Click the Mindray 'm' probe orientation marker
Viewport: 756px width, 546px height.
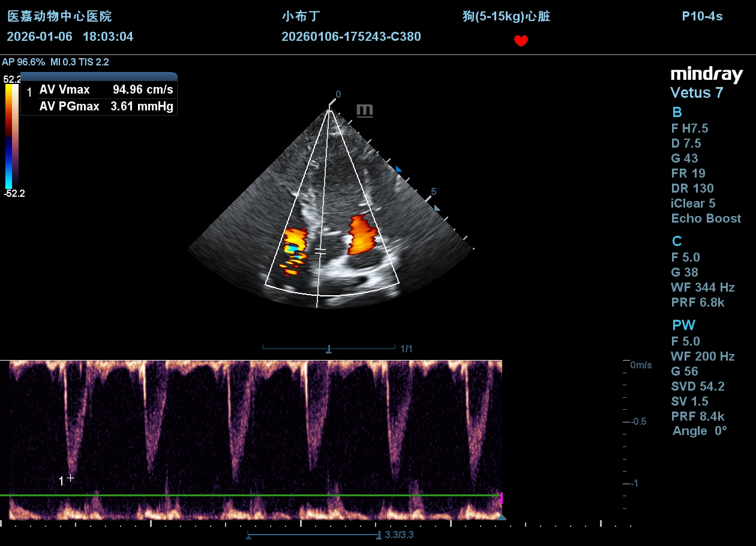click(x=364, y=110)
